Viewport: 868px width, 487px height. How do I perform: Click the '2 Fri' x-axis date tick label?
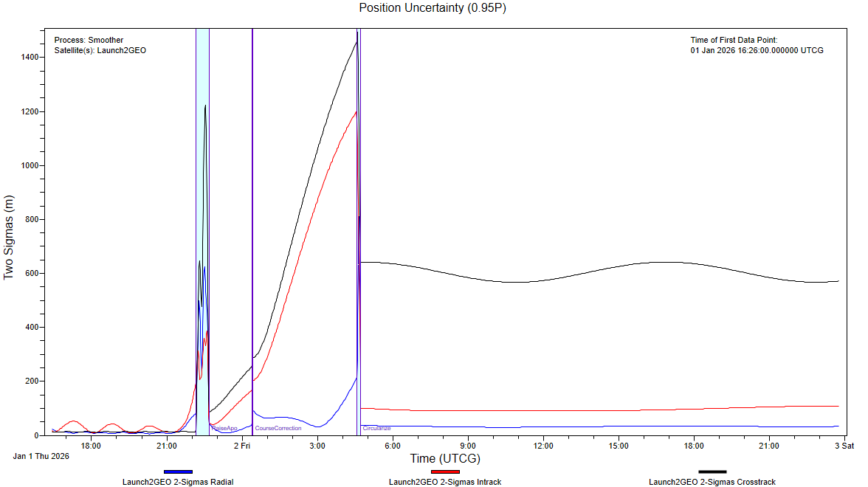click(x=242, y=446)
